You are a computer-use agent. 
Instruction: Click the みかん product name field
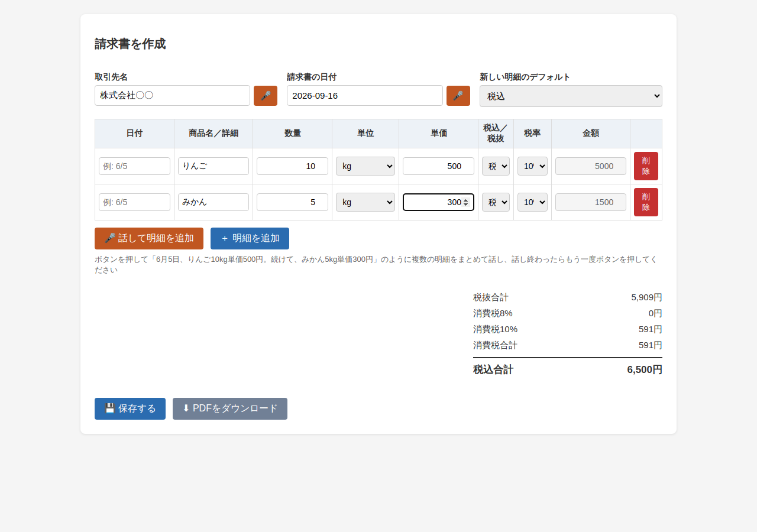(213, 202)
